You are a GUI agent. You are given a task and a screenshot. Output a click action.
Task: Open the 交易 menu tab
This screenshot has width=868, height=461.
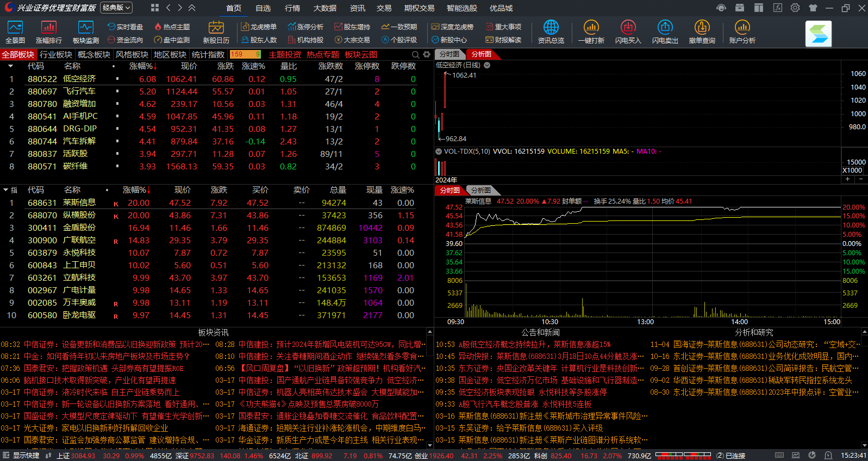(x=384, y=8)
